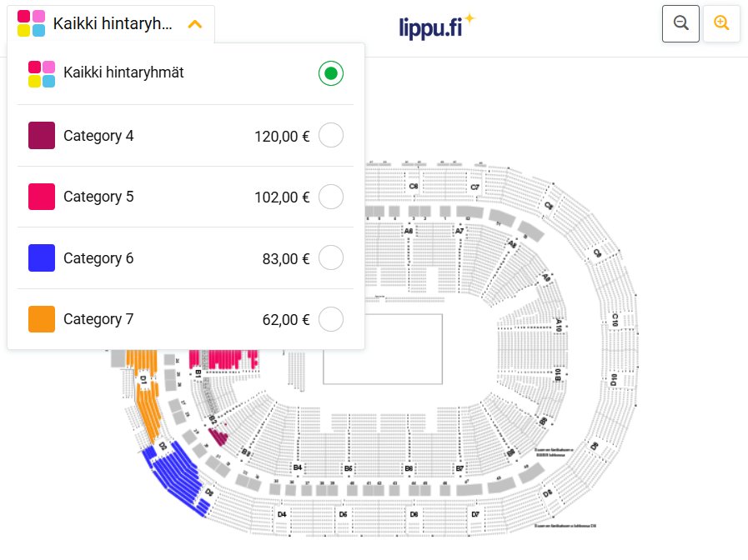The image size is (748, 560).
Task: Choose the Category 7 menu entry
Action: coord(186,319)
